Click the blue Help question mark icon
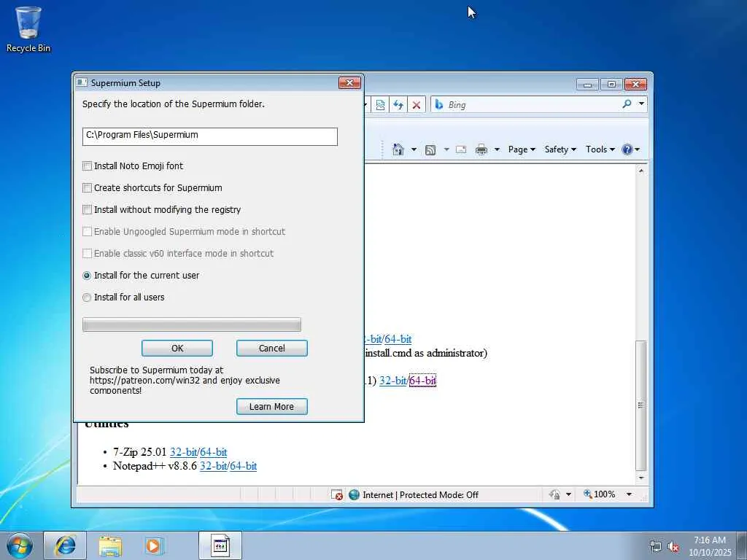This screenshot has width=747, height=560. point(627,149)
